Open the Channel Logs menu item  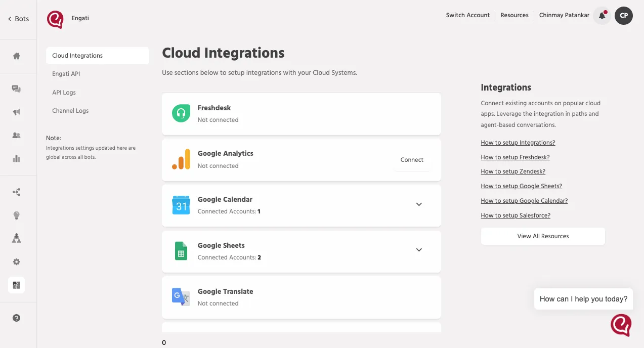70,111
